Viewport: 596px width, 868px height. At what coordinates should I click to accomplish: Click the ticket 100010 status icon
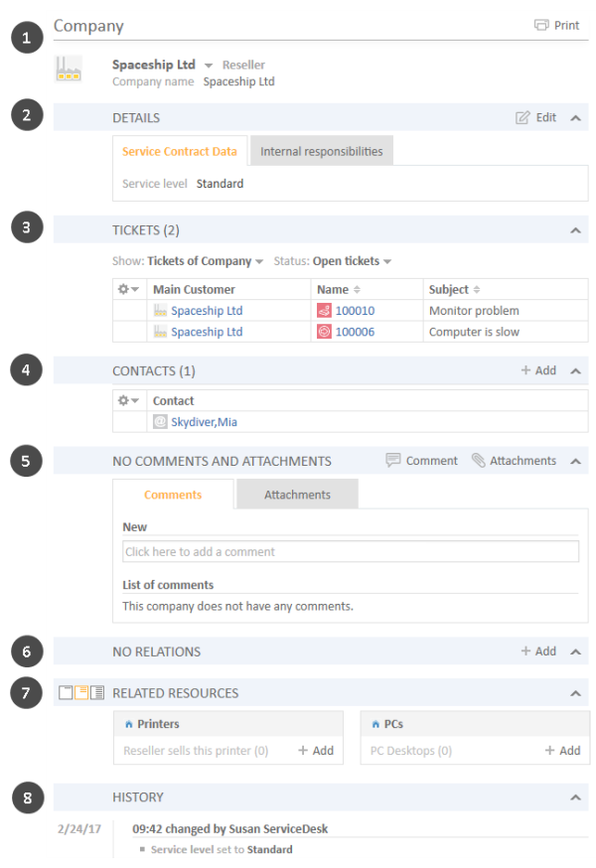(x=324, y=311)
